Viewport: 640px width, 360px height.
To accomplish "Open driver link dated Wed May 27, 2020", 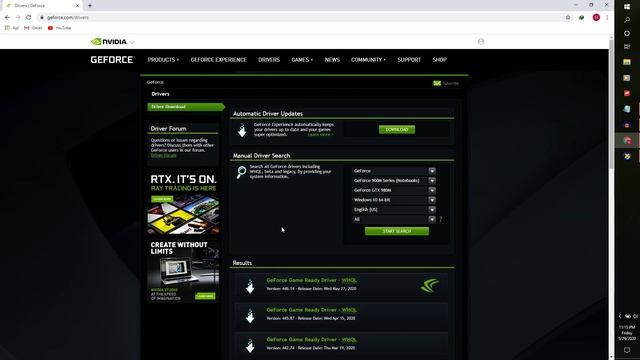I will pyautogui.click(x=311, y=280).
